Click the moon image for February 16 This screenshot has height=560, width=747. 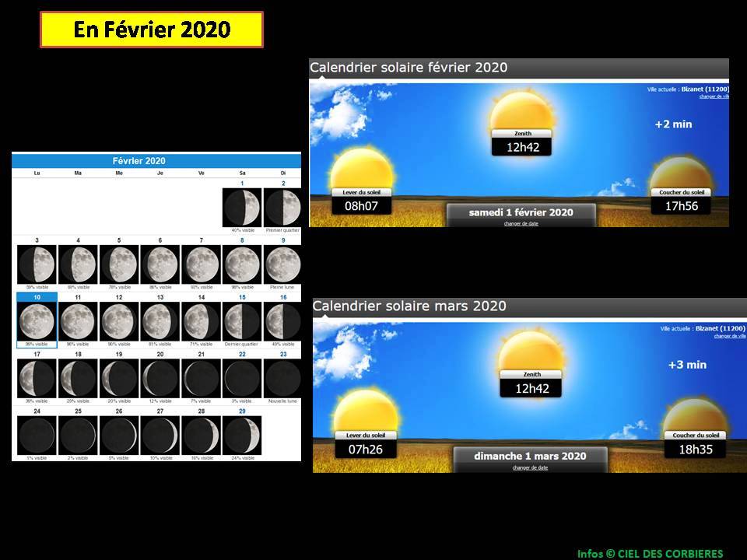(x=282, y=321)
